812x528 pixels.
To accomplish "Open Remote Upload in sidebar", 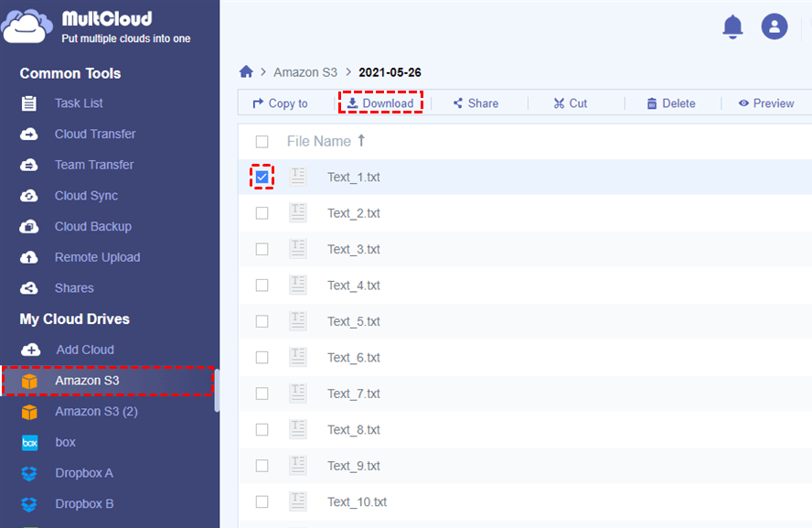I will (x=97, y=257).
